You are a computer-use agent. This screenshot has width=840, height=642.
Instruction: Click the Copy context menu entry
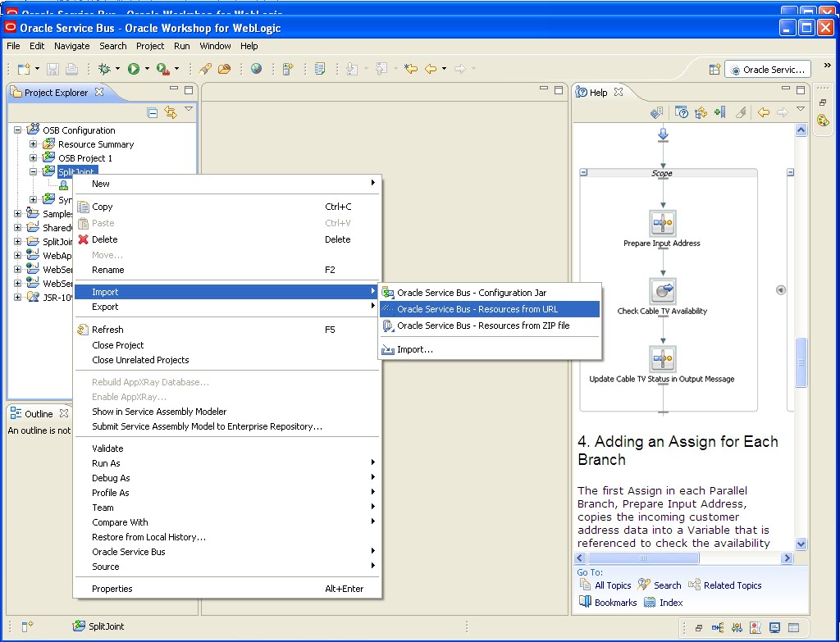click(227, 207)
